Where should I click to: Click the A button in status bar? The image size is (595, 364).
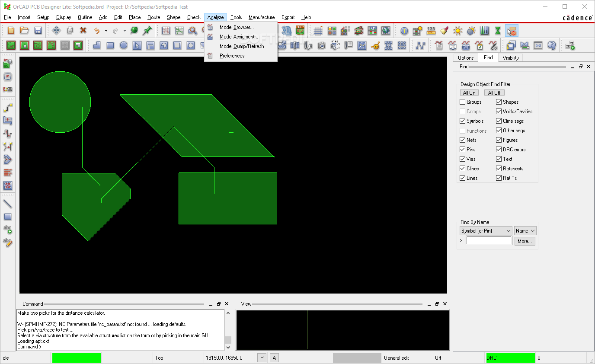[x=274, y=358]
